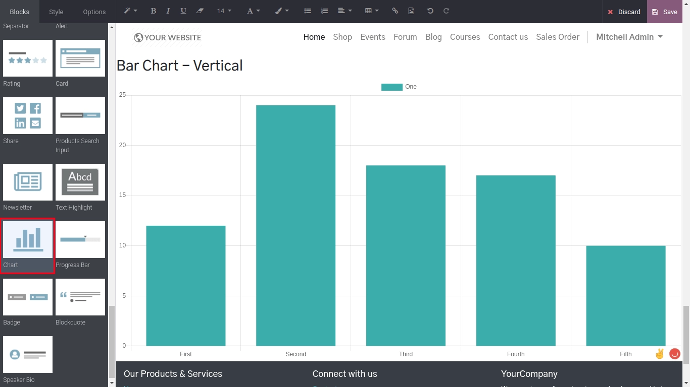Click the Our Products & Services heading

(x=173, y=374)
